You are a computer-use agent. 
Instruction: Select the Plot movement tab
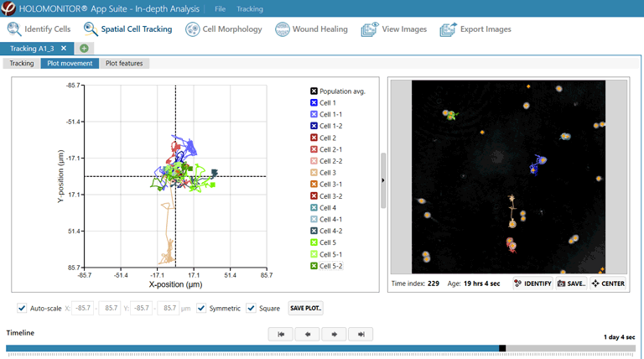70,63
